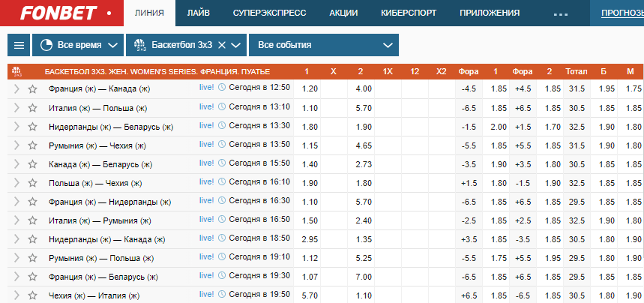Viewport: 644px width, 303px height.
Task: Go to the КИБЕРСПОРТ tab
Action: pyautogui.click(x=409, y=13)
